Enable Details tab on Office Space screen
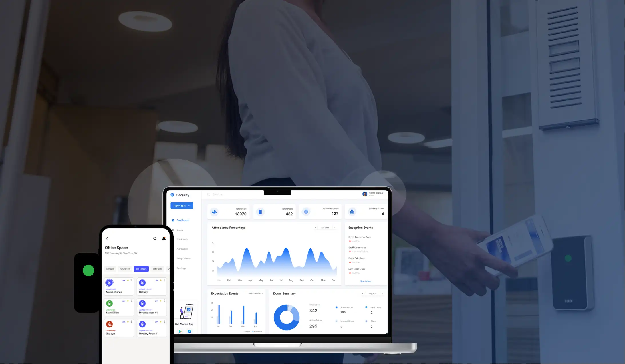 (110, 269)
